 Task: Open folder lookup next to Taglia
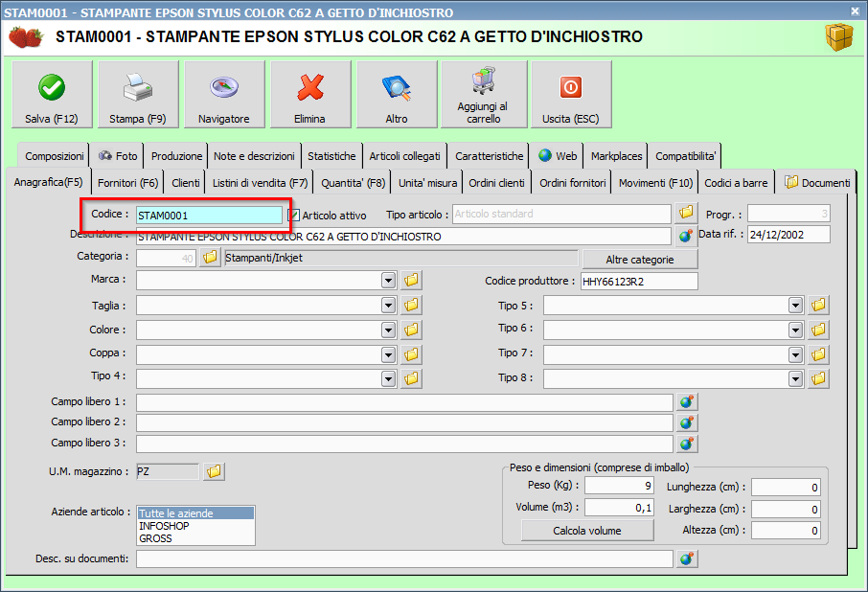tap(411, 305)
